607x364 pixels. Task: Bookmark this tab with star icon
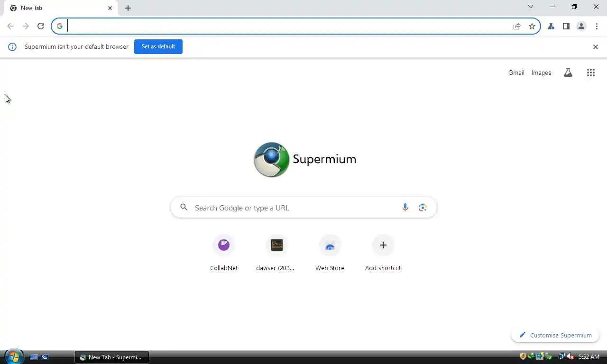coord(532,26)
